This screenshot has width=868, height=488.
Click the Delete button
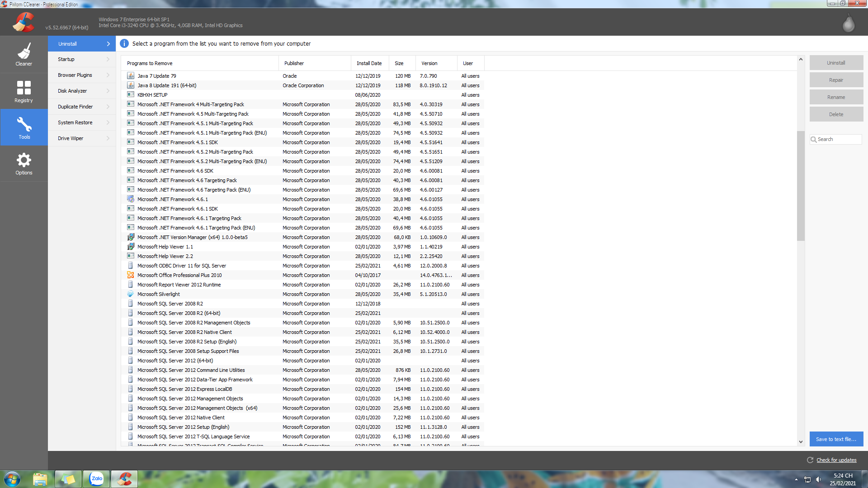[x=836, y=114]
